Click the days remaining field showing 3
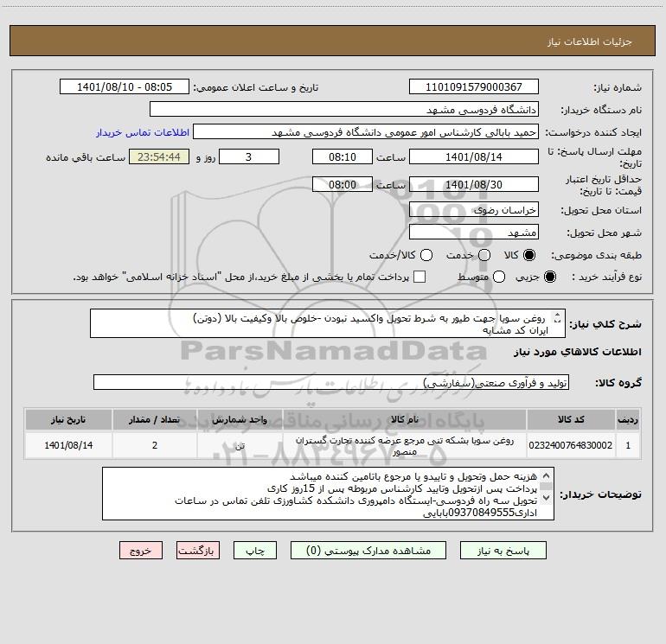This screenshot has width=666, height=644. coord(249,156)
